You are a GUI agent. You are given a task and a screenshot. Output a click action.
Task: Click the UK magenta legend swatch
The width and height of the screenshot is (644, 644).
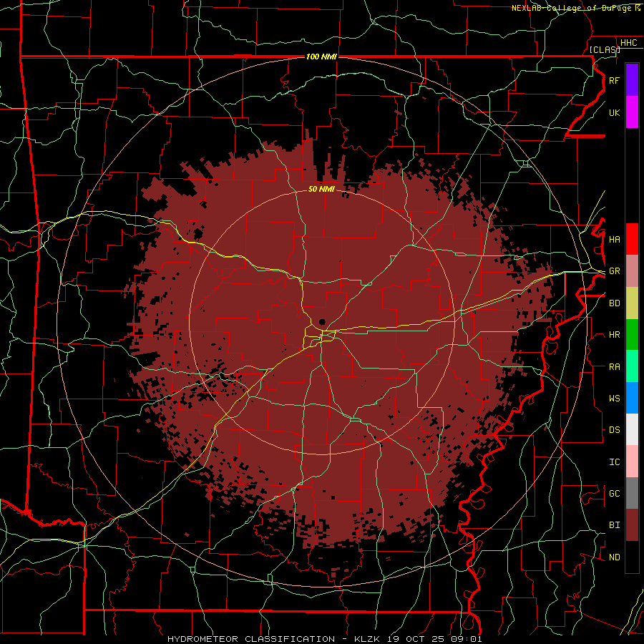coord(632,112)
